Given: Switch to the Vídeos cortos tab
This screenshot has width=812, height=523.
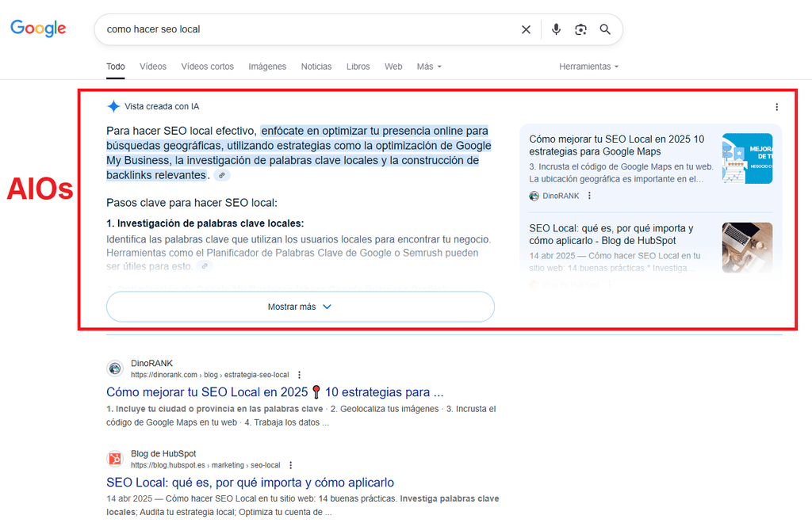Looking at the screenshot, I should tap(207, 67).
